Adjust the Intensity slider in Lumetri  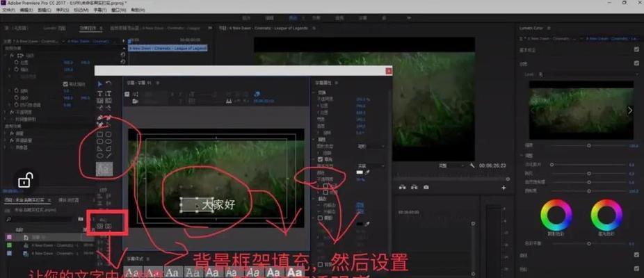coord(589,145)
